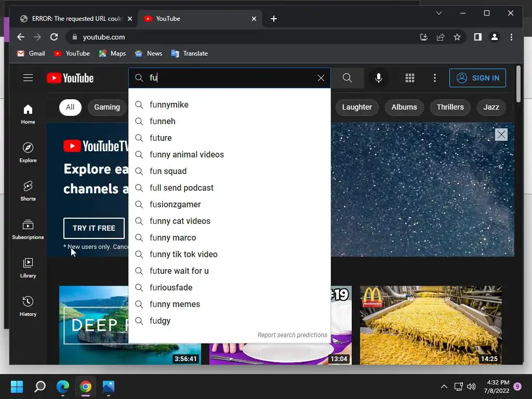
Task: Click the YouTube search input field
Action: [231, 78]
